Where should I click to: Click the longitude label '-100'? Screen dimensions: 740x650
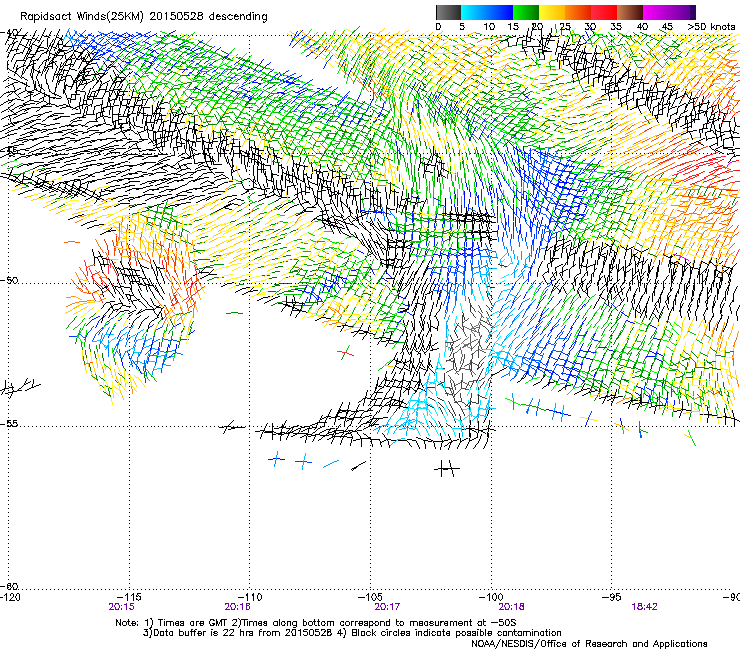(x=491, y=597)
